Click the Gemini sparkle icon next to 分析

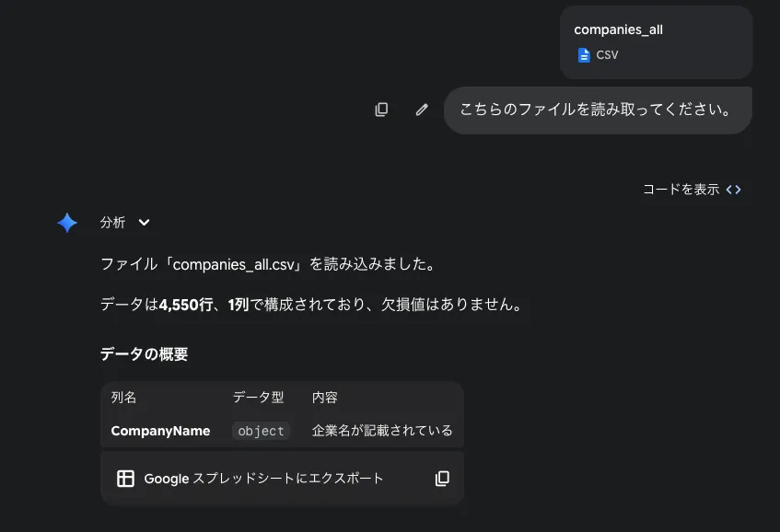point(66,222)
